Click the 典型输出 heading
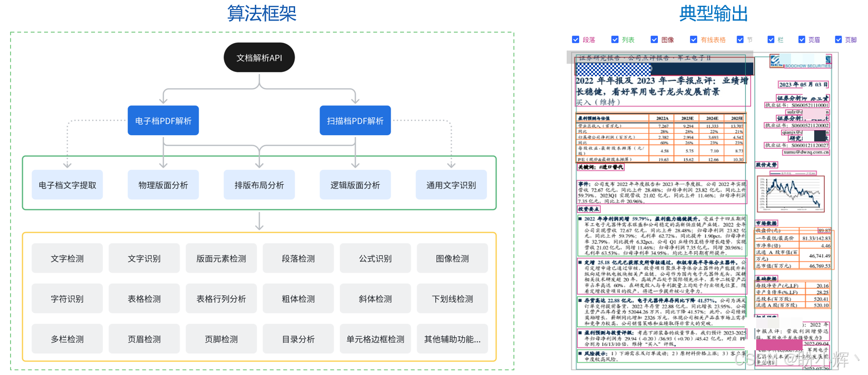The image size is (868, 375). (x=713, y=13)
